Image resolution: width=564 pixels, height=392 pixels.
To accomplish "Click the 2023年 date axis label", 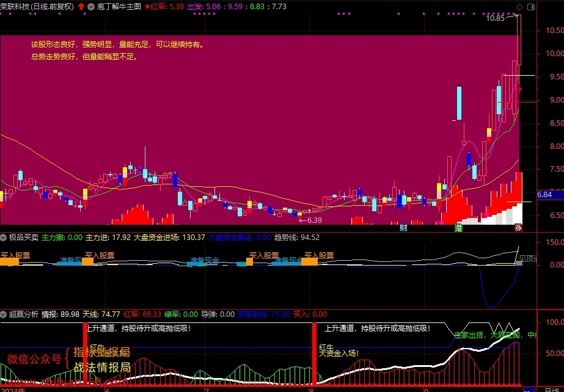I will [13, 390].
